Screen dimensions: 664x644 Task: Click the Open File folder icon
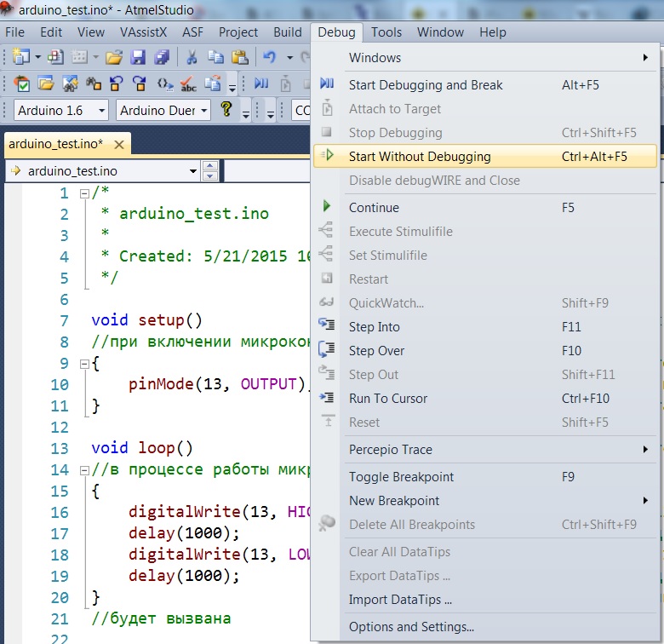click(113, 58)
